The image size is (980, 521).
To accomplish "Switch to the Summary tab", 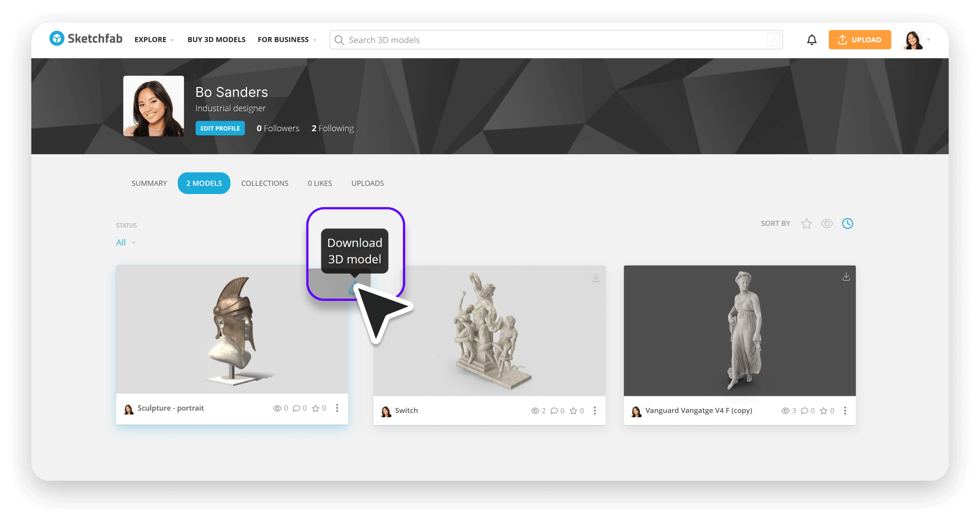I will [x=149, y=183].
